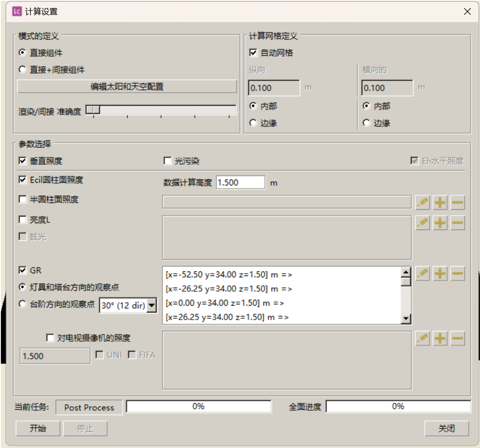Click the 全面进度 progress bar 0%
The height and width of the screenshot is (448, 480).
pyautogui.click(x=398, y=406)
